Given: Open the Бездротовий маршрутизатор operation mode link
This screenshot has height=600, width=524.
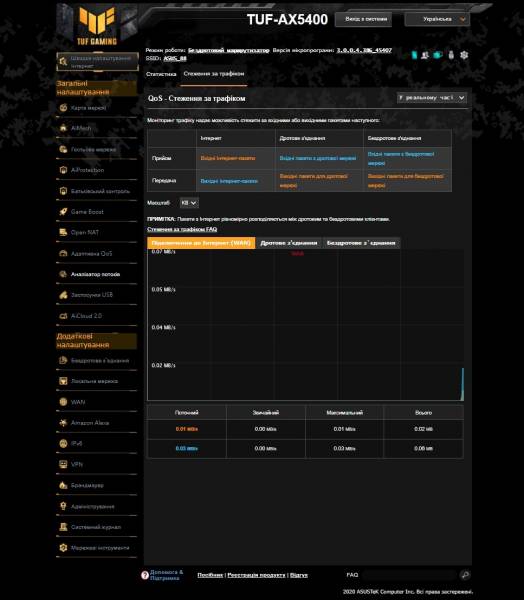Looking at the screenshot, I should coord(229,51).
